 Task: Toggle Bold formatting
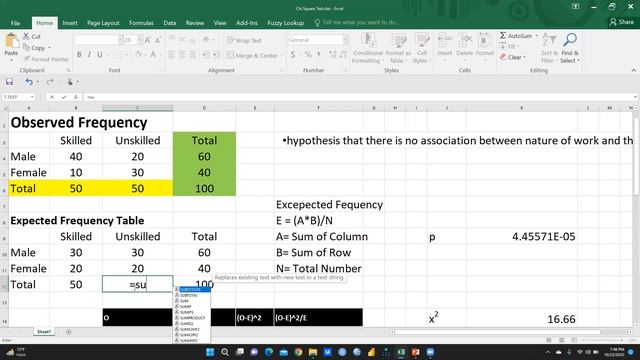[79, 55]
